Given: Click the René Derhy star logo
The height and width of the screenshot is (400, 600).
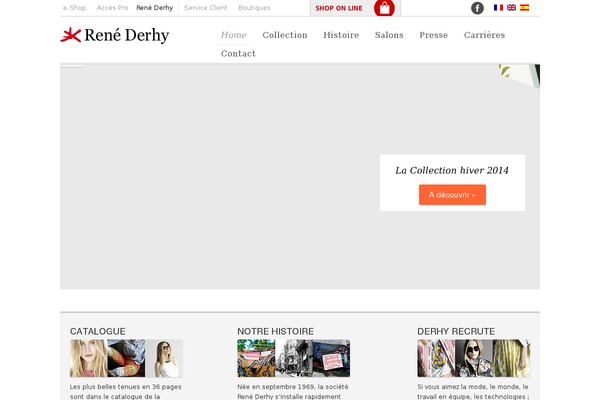Looking at the screenshot, I should [x=71, y=35].
